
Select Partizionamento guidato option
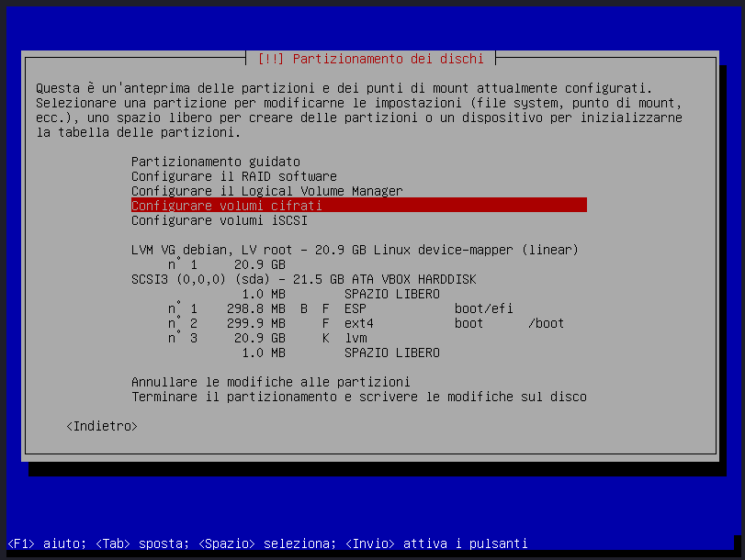(x=216, y=162)
